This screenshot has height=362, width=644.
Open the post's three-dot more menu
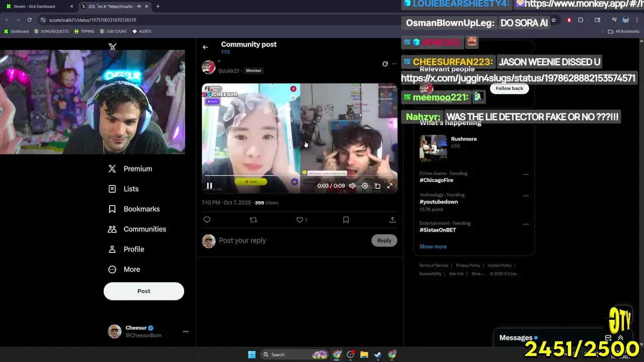394,64
